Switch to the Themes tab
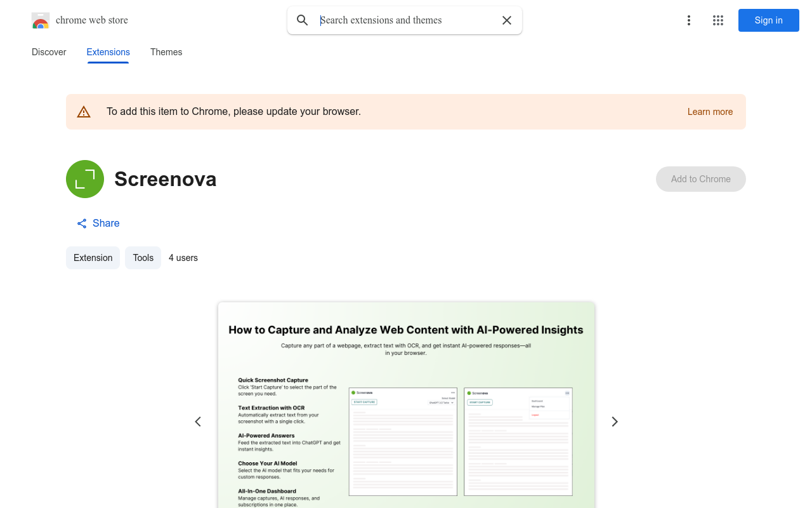This screenshot has width=812, height=508. click(166, 52)
